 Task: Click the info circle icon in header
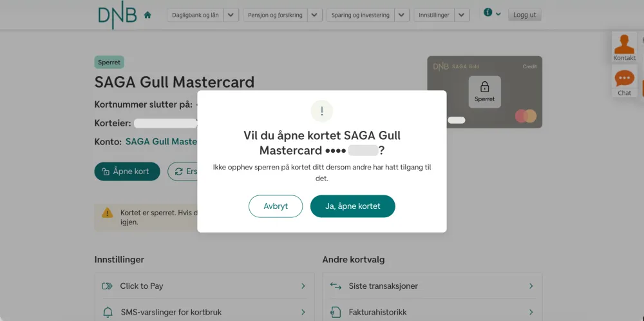coord(488,13)
